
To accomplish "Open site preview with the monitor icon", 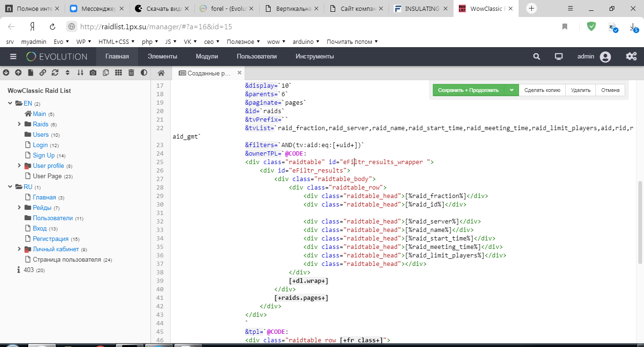I will [x=559, y=57].
